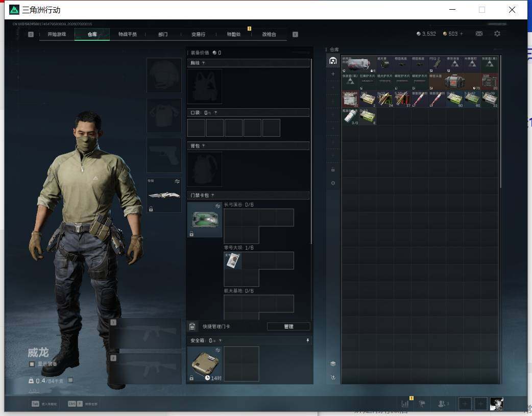Image resolution: width=532 pixels, height=416 pixels.
Task: Click the stack items icon in warehouse sidebar
Action: click(x=333, y=363)
